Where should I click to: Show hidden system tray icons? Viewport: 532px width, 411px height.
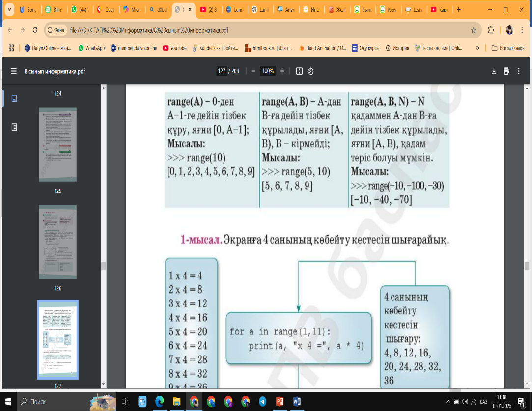(448, 402)
